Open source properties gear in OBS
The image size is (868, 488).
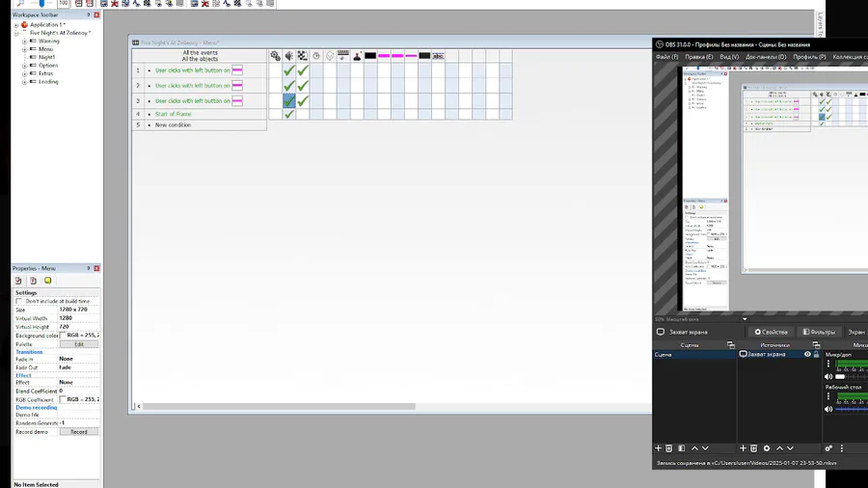(x=767, y=448)
